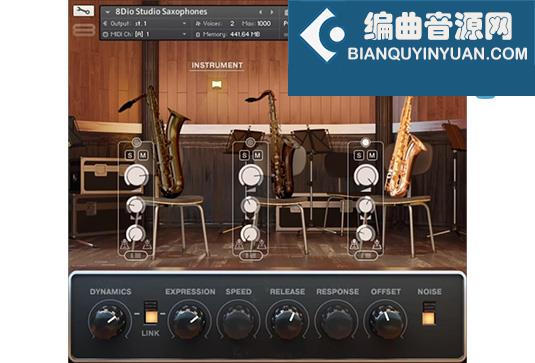The image size is (535, 363).
Task: Click the upper small knob on left sax panel
Action: 136,205
